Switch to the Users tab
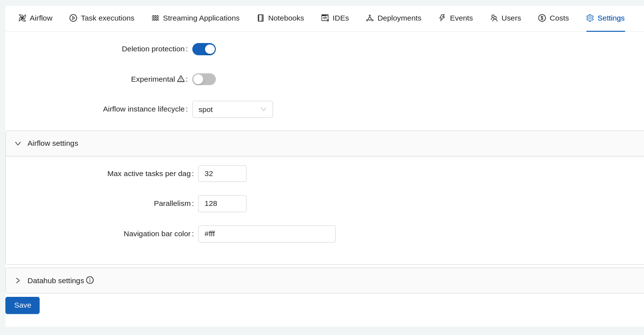 (506, 18)
